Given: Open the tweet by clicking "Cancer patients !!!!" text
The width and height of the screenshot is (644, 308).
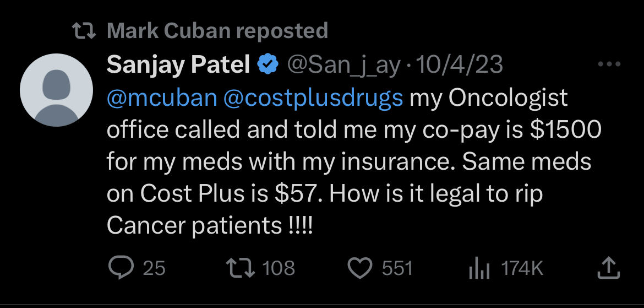Looking at the screenshot, I should pyautogui.click(x=210, y=226).
